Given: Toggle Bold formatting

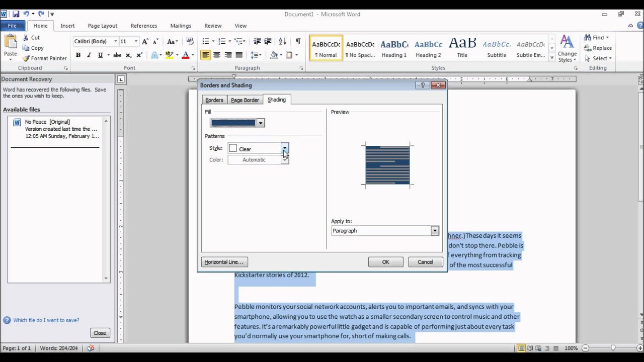Looking at the screenshot, I should point(78,55).
